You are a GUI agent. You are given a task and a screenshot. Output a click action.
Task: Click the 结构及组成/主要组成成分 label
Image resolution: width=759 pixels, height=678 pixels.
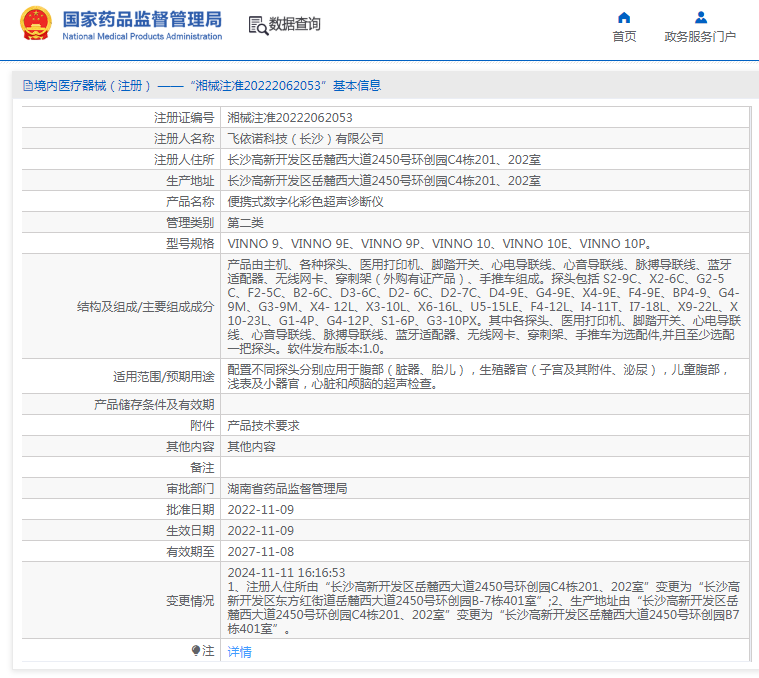145,307
